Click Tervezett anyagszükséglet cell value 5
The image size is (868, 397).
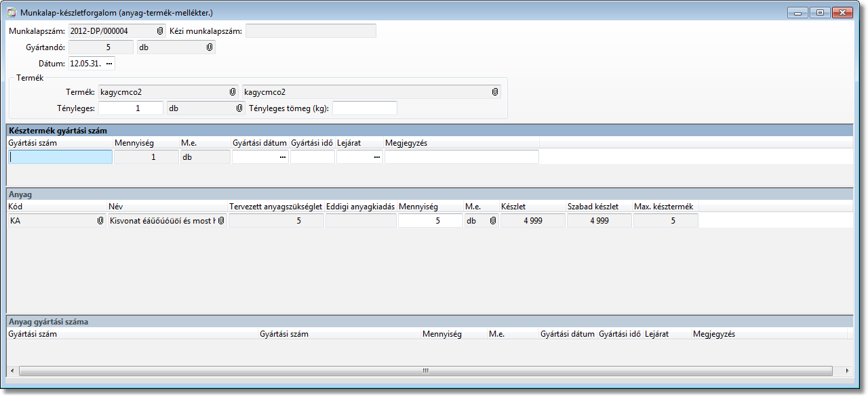(276, 220)
